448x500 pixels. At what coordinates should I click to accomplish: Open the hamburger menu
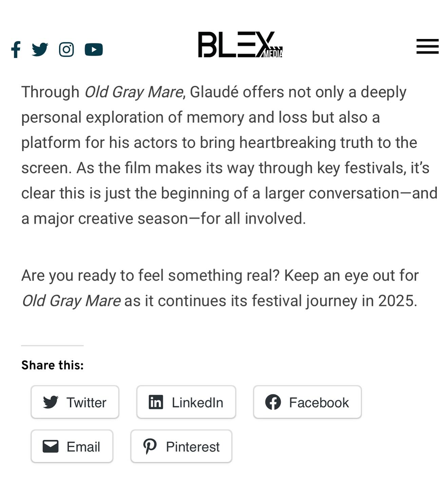pyautogui.click(x=428, y=46)
